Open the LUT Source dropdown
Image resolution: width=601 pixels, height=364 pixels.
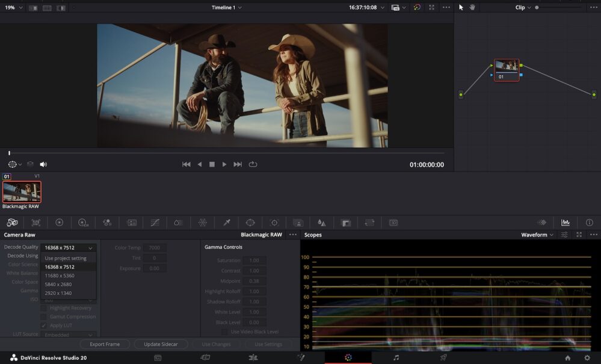pos(68,335)
